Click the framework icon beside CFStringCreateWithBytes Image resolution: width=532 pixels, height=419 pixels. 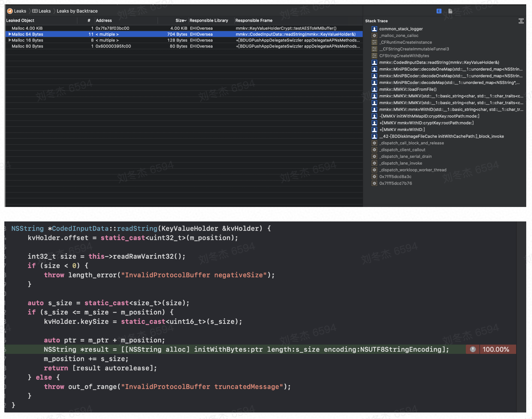pyautogui.click(x=374, y=56)
